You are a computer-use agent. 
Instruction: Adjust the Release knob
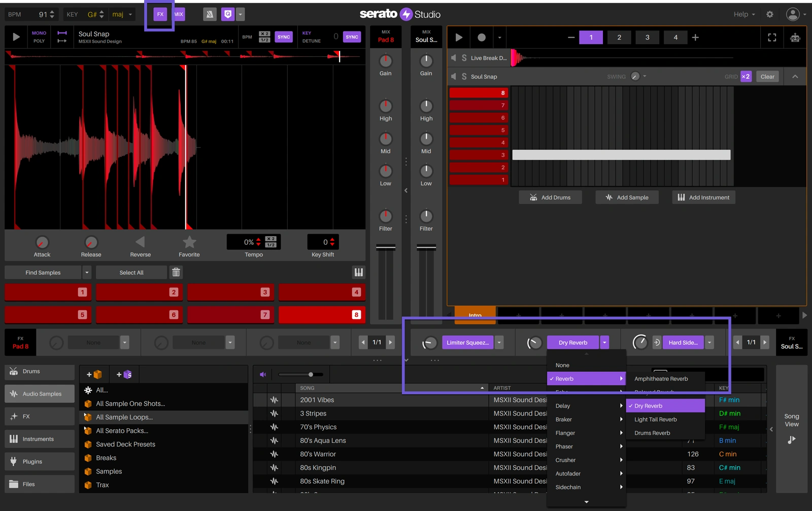click(x=91, y=242)
